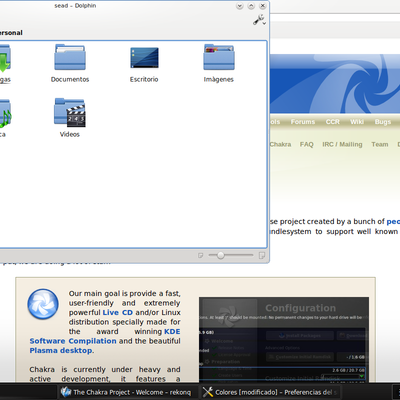Open the Vídeos folder in Dolphin
The height and width of the screenshot is (400, 400).
(x=70, y=118)
